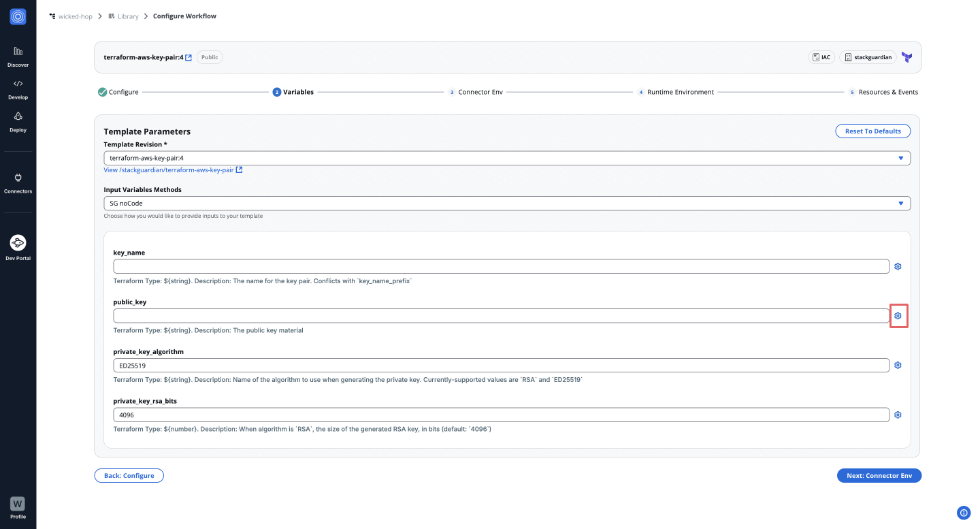
Task: Click the Terraform logo in the template header
Action: (x=906, y=57)
